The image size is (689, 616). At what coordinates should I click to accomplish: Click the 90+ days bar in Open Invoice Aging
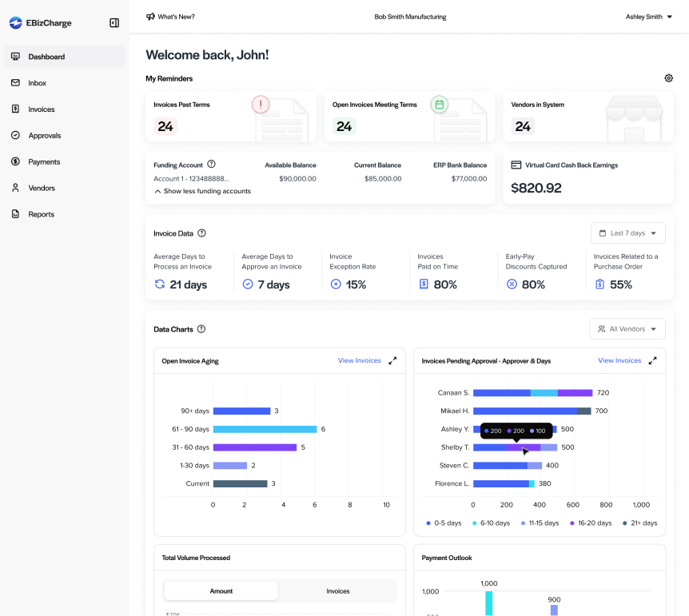(x=241, y=411)
